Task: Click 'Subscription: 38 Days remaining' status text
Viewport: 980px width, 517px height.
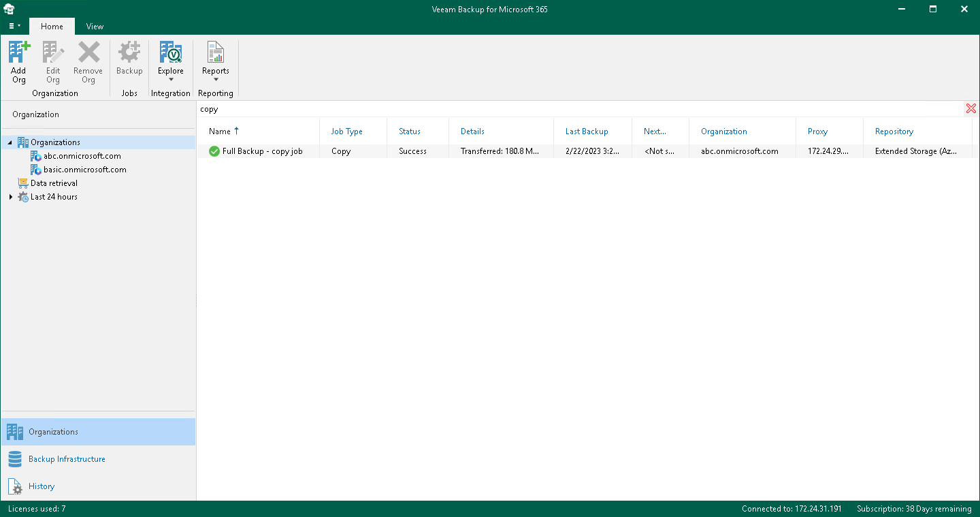Action: [914, 509]
